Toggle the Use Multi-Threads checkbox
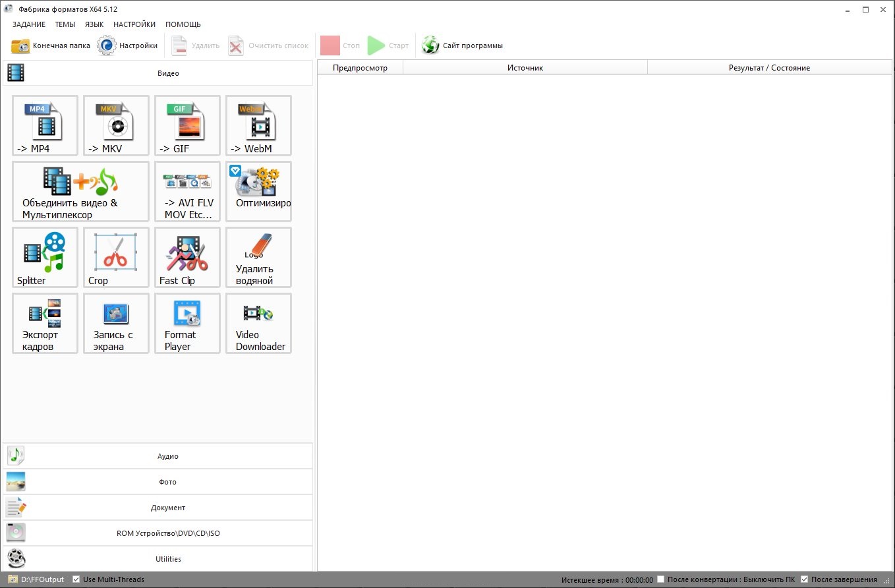The image size is (895, 588). pyautogui.click(x=76, y=579)
